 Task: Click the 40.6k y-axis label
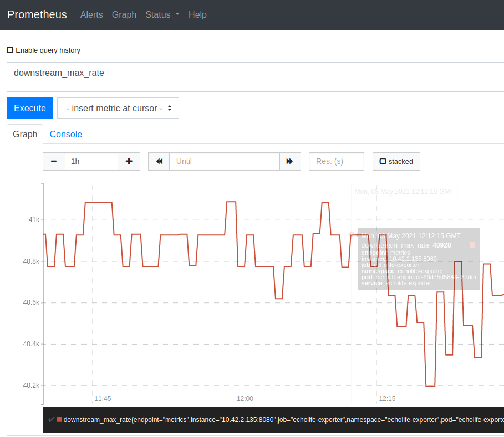(x=31, y=302)
